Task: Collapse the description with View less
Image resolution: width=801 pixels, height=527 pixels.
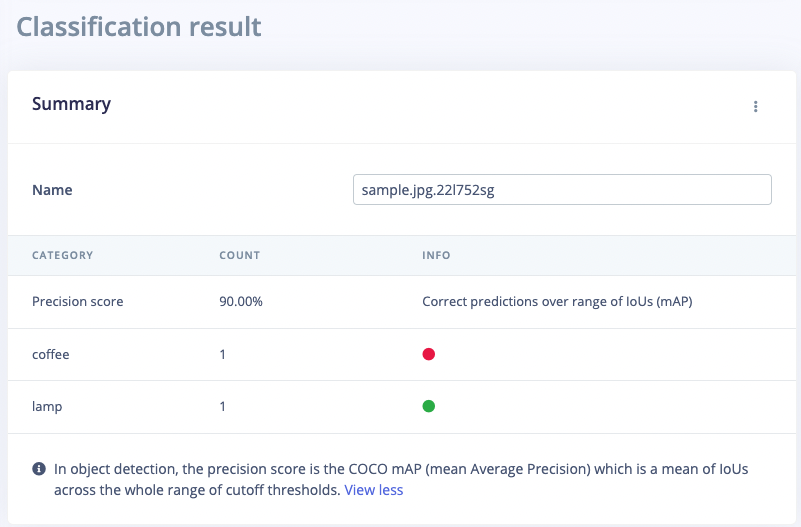Action: 374,490
